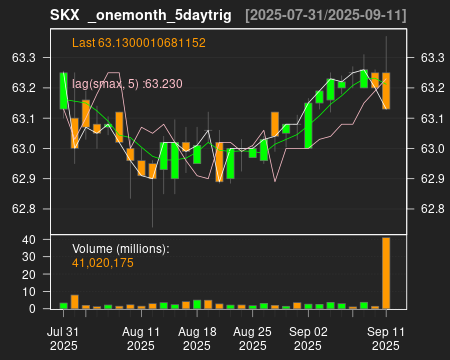Click the Aug 25 2025 axis label
Screen dimensions: 450x360
252,339
